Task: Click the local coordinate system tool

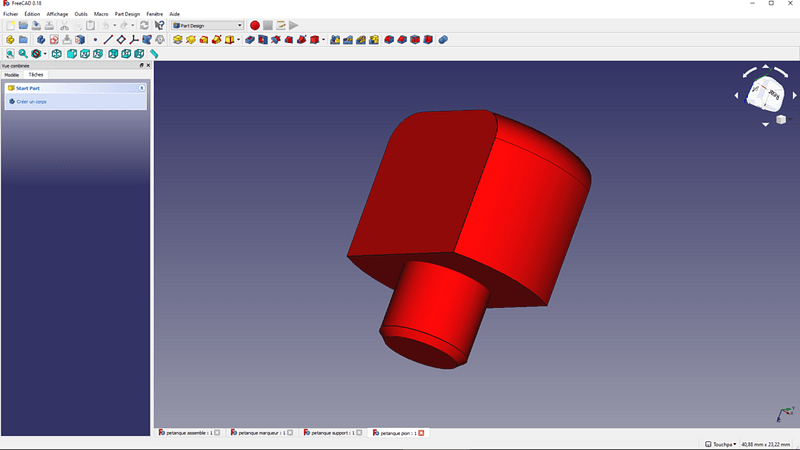Action: (134, 40)
